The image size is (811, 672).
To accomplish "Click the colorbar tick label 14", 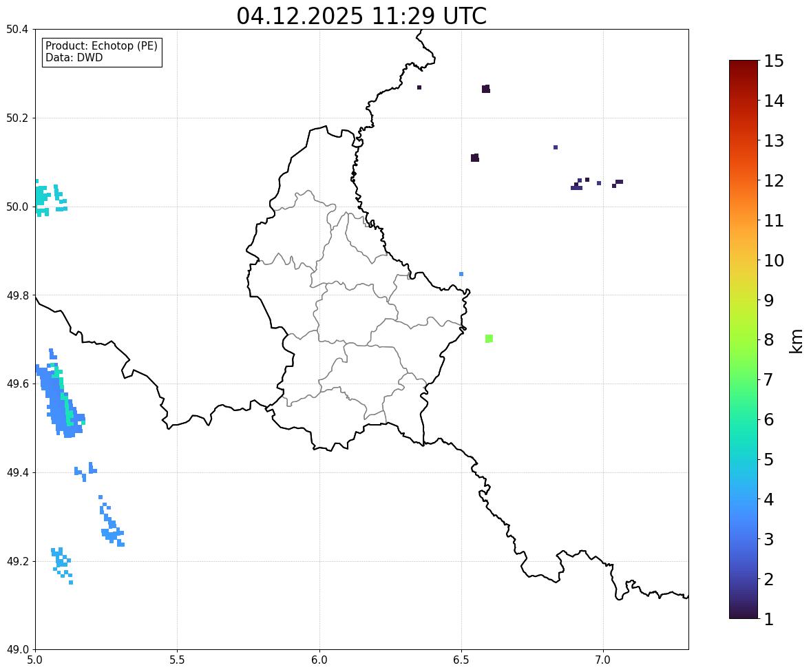I will click(774, 101).
